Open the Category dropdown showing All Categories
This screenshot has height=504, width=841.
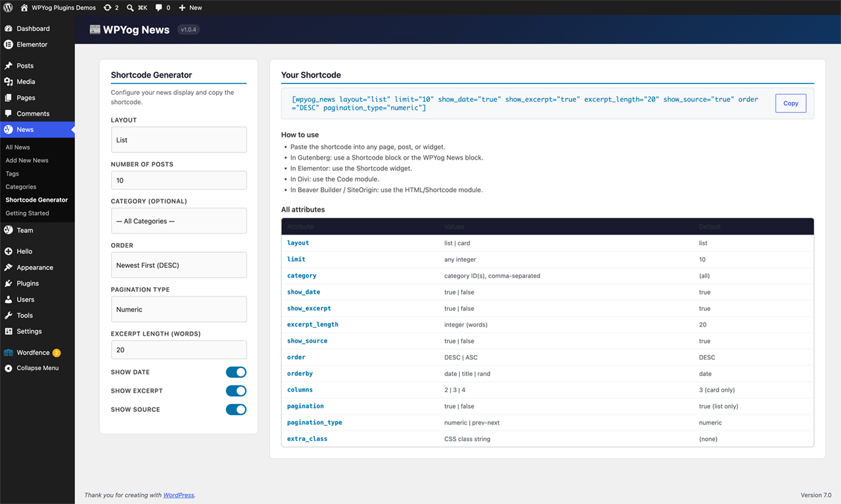[179, 221]
